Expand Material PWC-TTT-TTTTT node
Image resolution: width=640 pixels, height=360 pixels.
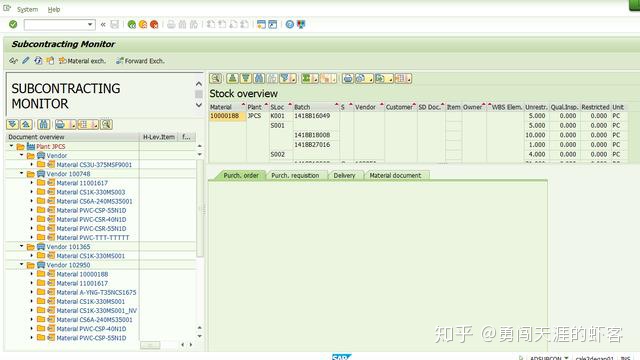point(32,237)
